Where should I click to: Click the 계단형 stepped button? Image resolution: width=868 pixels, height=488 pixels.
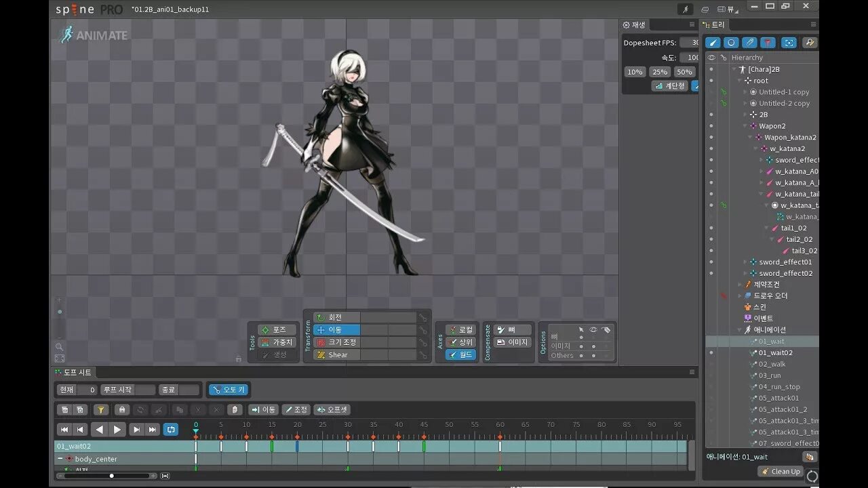pos(669,86)
